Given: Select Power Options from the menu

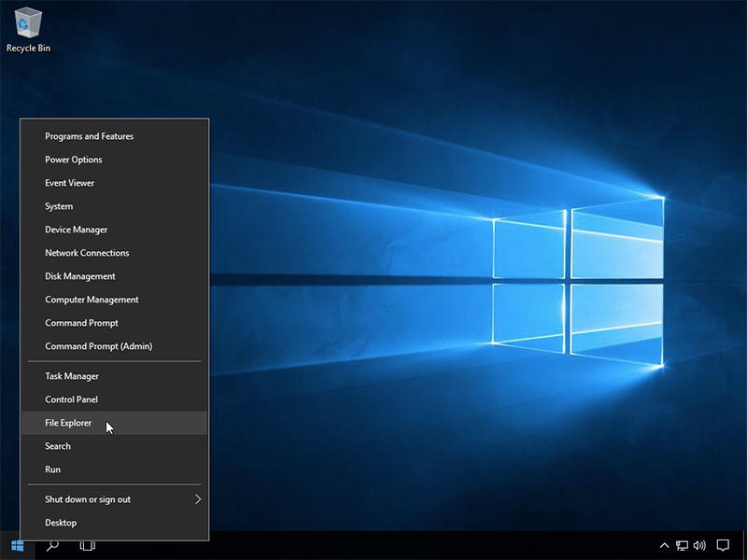Looking at the screenshot, I should (x=74, y=160).
